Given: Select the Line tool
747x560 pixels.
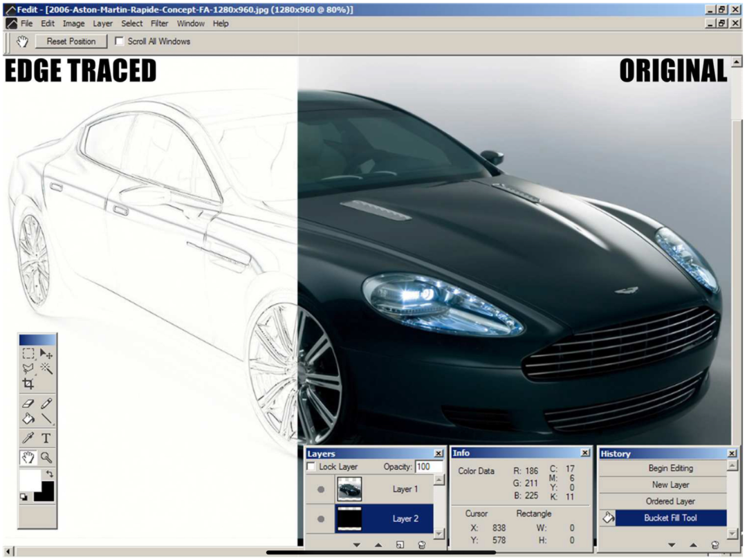Looking at the screenshot, I should point(46,418).
